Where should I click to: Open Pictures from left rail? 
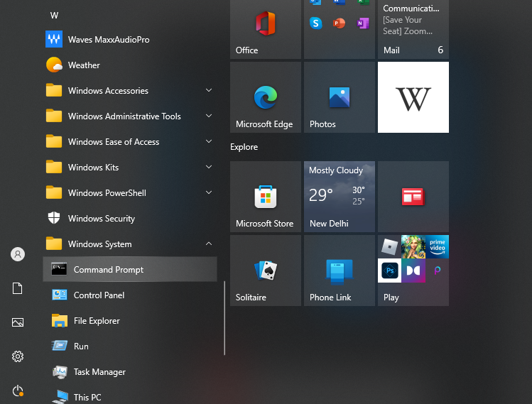click(x=18, y=322)
